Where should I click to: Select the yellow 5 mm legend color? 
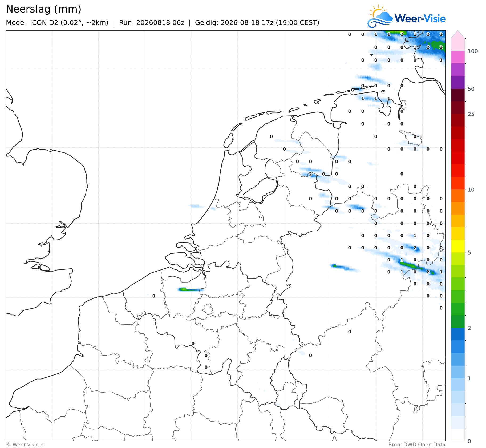click(458, 246)
